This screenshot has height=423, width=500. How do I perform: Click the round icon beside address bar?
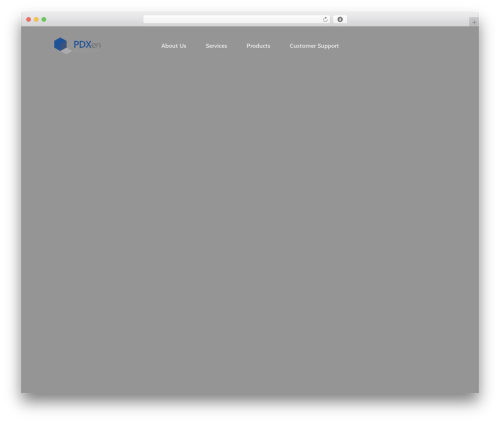[340, 19]
